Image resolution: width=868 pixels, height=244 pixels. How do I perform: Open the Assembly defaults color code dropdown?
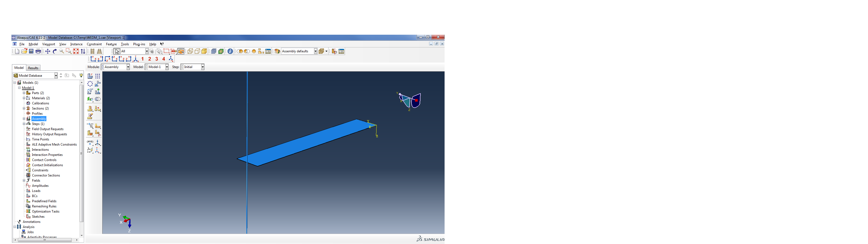315,51
